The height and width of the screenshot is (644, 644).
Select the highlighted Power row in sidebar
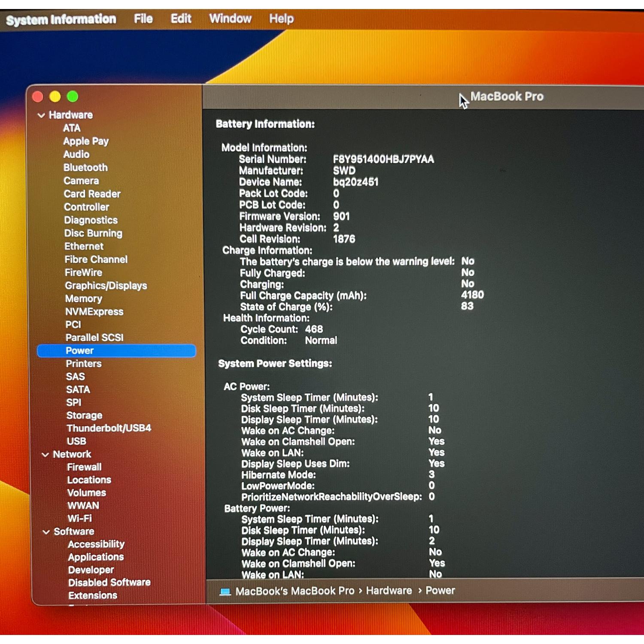[116, 351]
